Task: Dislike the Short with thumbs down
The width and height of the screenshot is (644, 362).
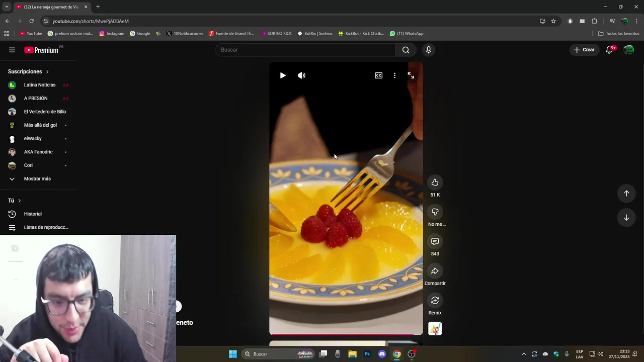Action: pyautogui.click(x=435, y=212)
